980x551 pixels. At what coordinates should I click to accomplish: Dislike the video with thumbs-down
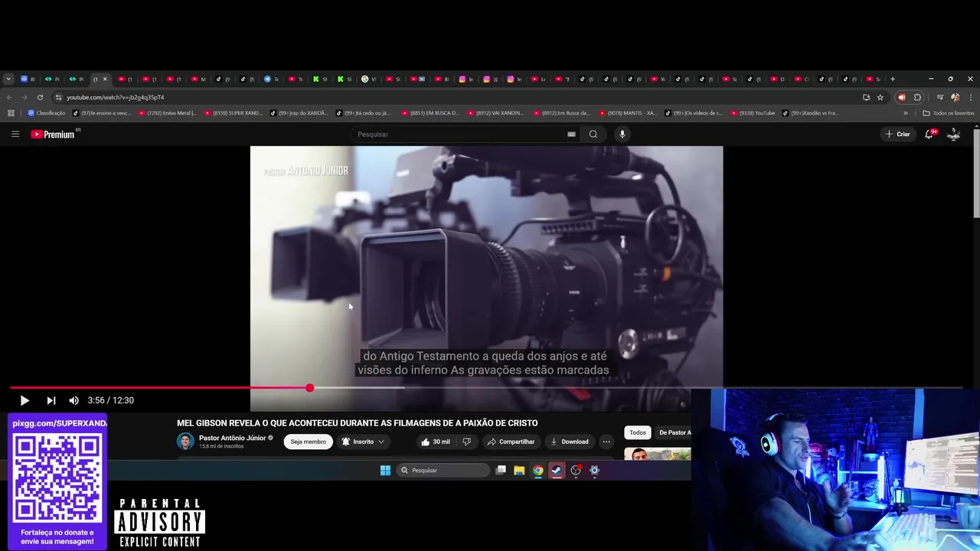[467, 442]
